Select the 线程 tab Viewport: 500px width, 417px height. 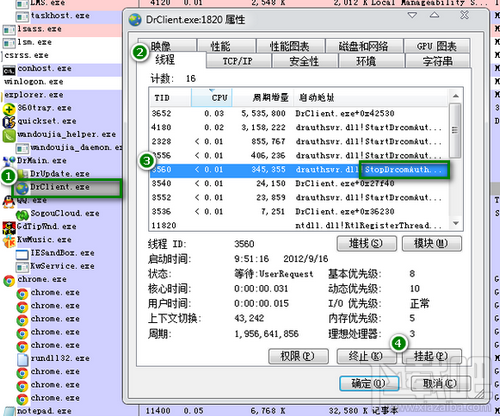click(171, 60)
